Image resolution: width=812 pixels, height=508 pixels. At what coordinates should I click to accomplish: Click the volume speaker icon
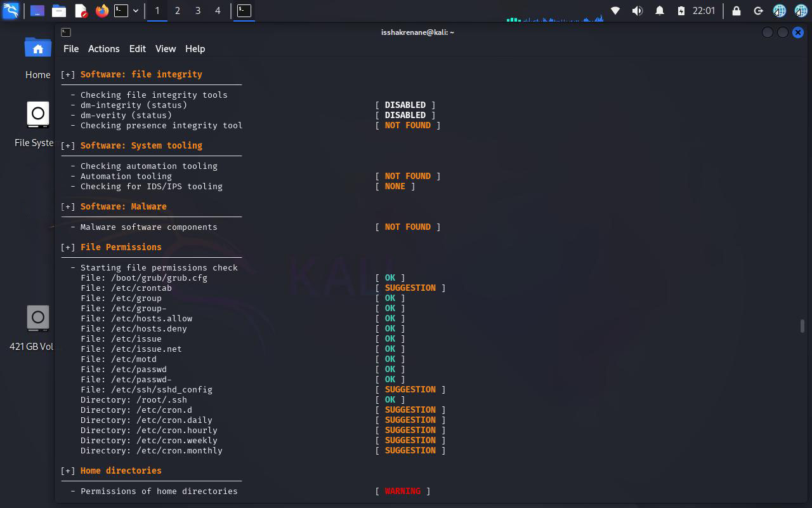pyautogui.click(x=637, y=11)
